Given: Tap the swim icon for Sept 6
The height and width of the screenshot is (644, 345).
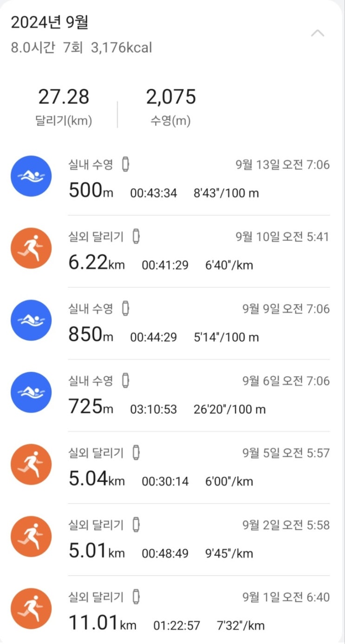Looking at the screenshot, I should click(31, 392).
